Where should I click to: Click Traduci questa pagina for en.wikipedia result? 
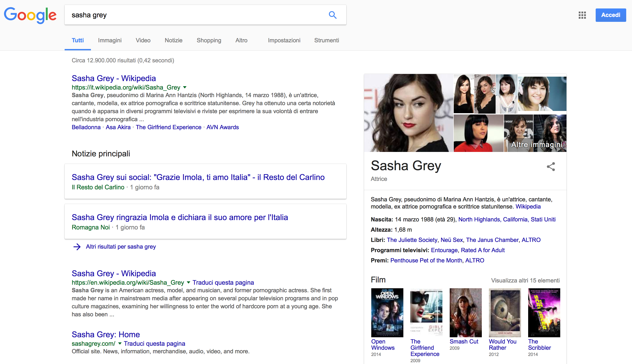(223, 282)
